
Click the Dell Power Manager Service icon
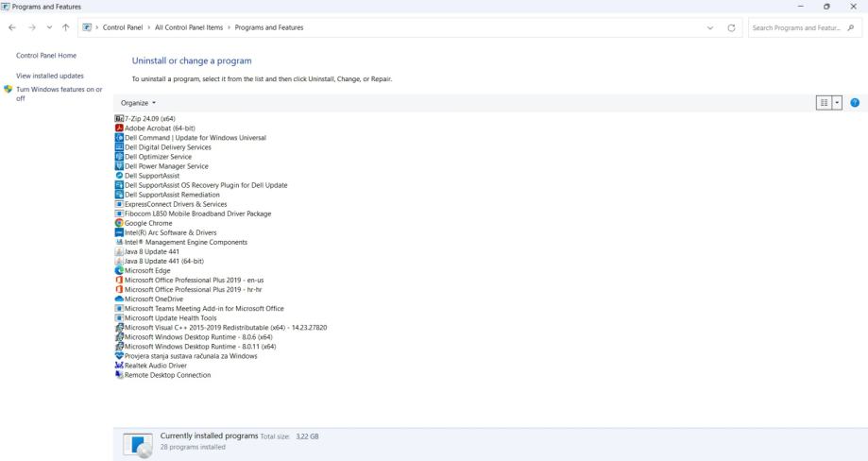click(119, 166)
